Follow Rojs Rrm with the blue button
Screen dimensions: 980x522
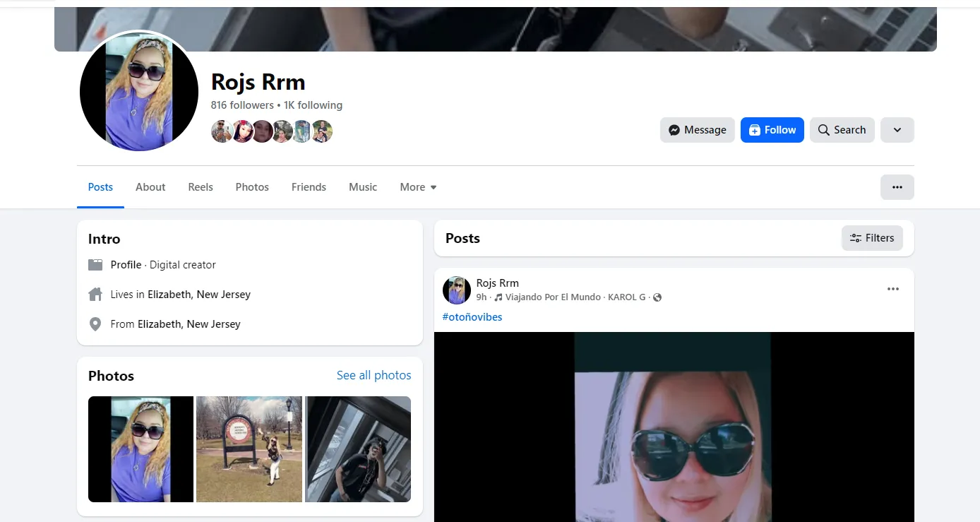coord(772,130)
